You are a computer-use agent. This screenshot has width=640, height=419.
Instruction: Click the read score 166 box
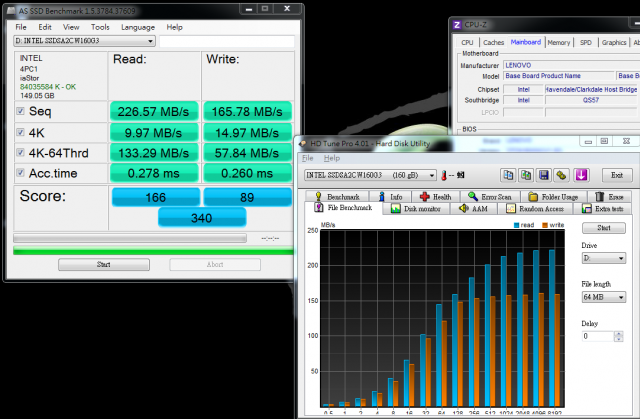[156, 197]
